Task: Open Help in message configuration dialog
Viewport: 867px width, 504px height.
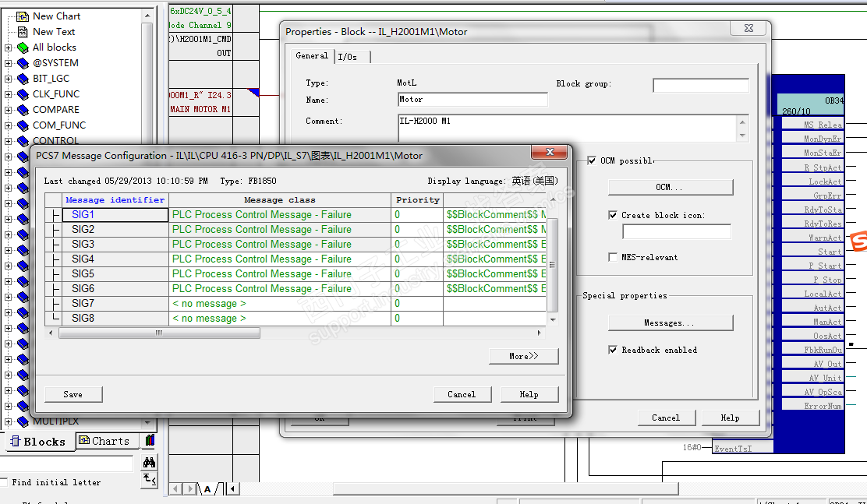Action: coord(529,394)
